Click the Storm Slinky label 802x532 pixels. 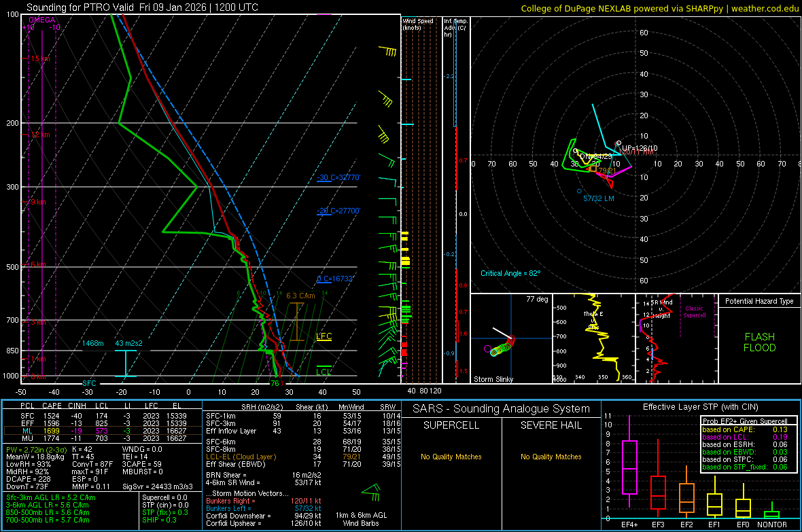[x=493, y=379]
